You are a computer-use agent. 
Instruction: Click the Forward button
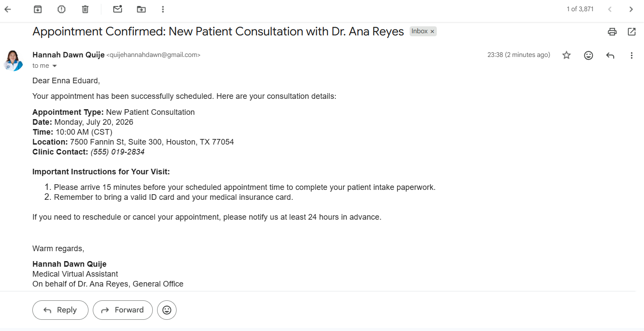click(x=123, y=310)
